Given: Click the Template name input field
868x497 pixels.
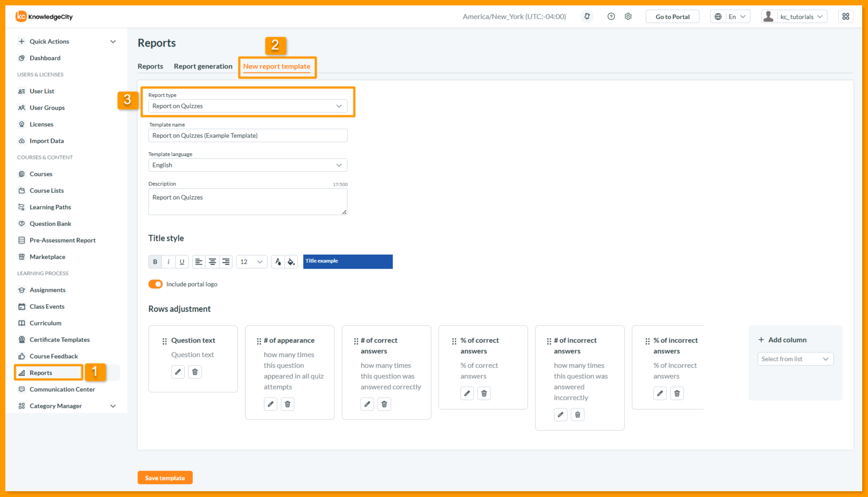Looking at the screenshot, I should [x=248, y=136].
